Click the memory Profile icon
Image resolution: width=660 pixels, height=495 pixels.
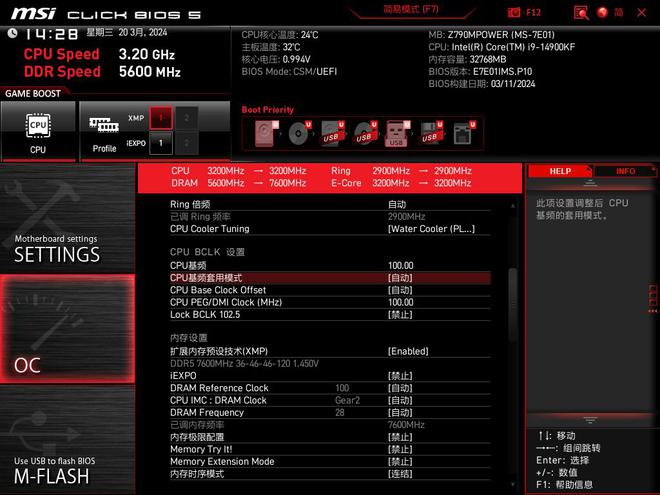coord(104,131)
